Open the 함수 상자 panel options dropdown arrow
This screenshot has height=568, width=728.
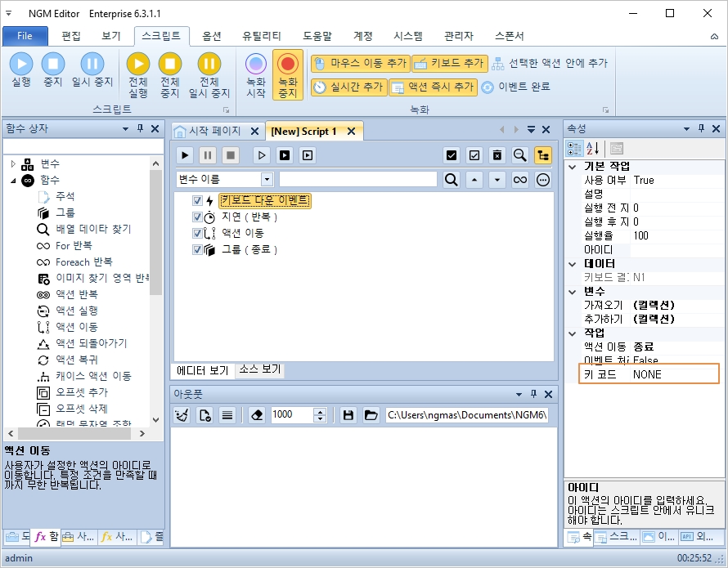coord(125,128)
